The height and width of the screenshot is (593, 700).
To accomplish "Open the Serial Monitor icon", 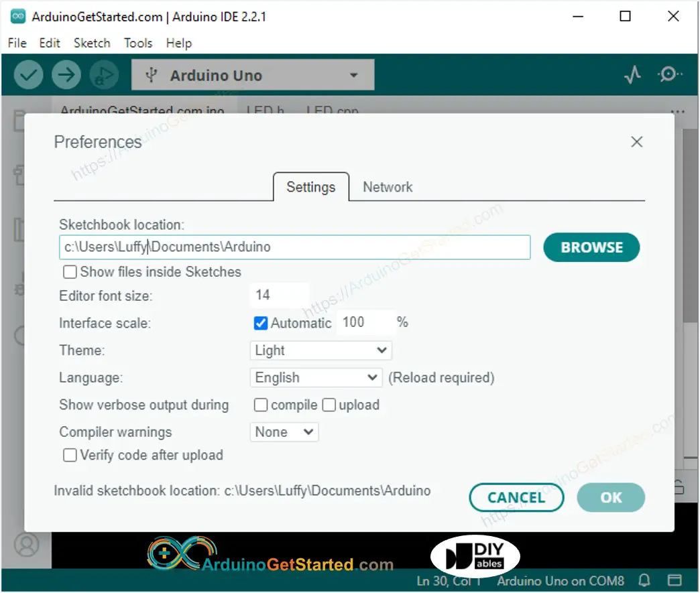I will (668, 74).
